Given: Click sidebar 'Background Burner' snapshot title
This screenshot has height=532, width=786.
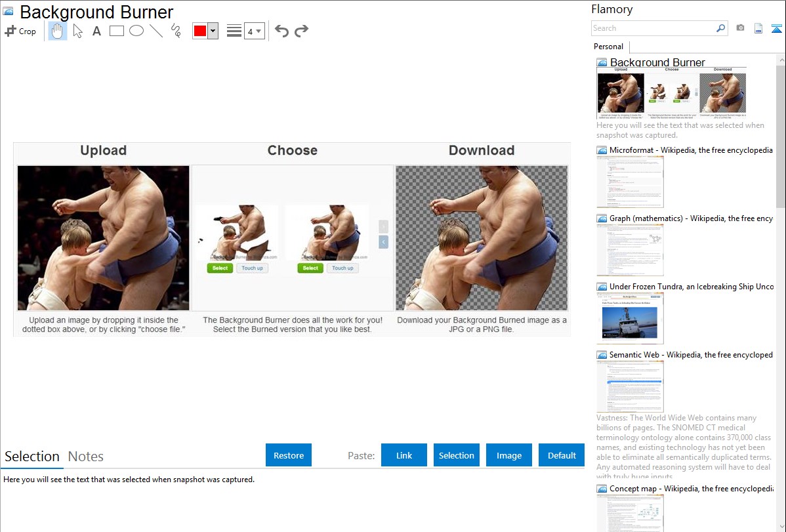Looking at the screenshot, I should click(x=657, y=62).
